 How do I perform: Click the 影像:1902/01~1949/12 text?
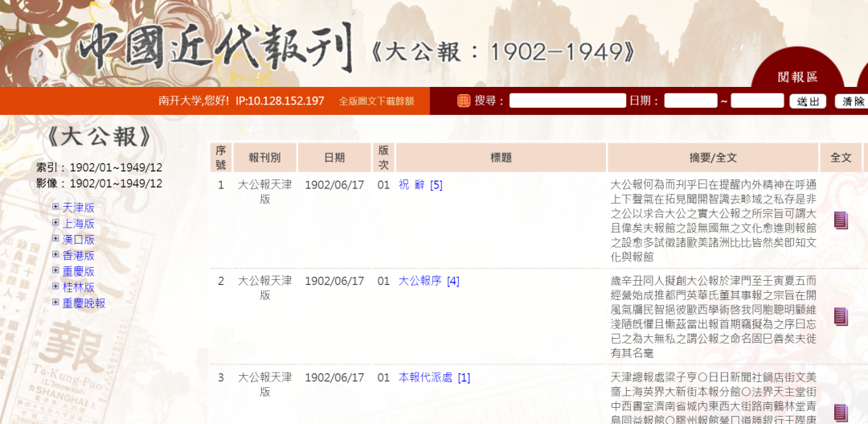pos(100,183)
